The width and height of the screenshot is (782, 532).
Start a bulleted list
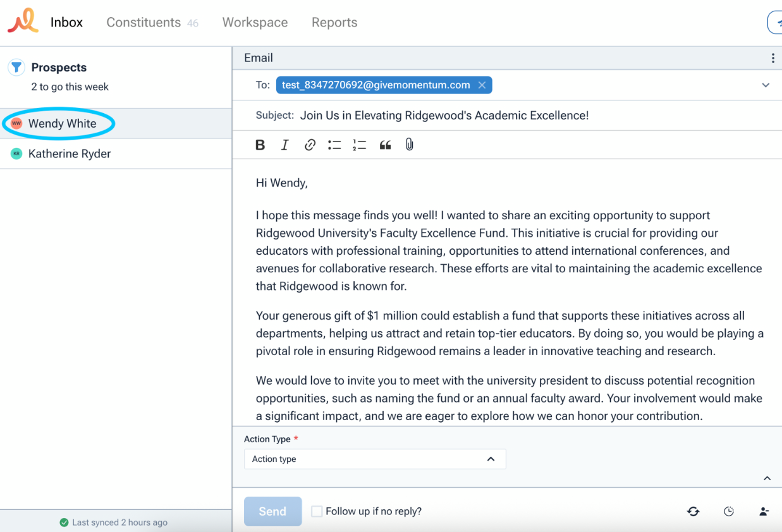334,145
